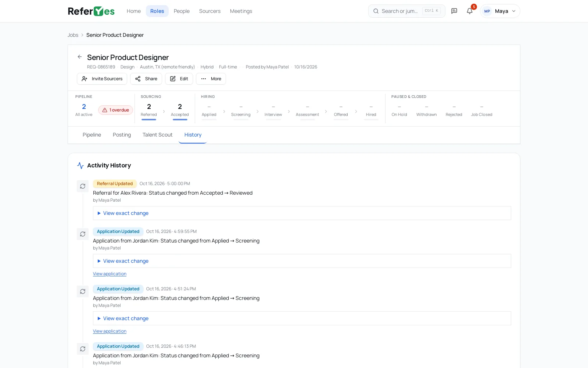Image resolution: width=588 pixels, height=368 pixels.
Task: Switch to the Pipeline tab
Action: coord(92,135)
